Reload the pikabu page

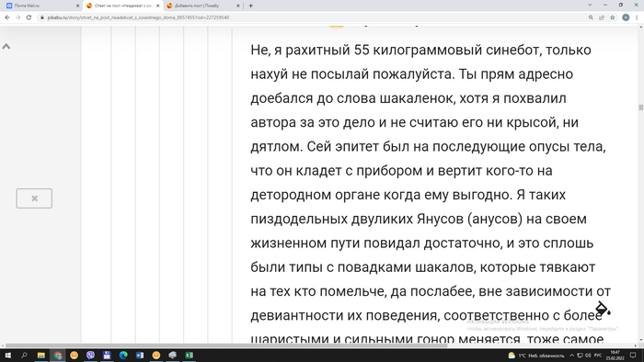click(x=29, y=17)
